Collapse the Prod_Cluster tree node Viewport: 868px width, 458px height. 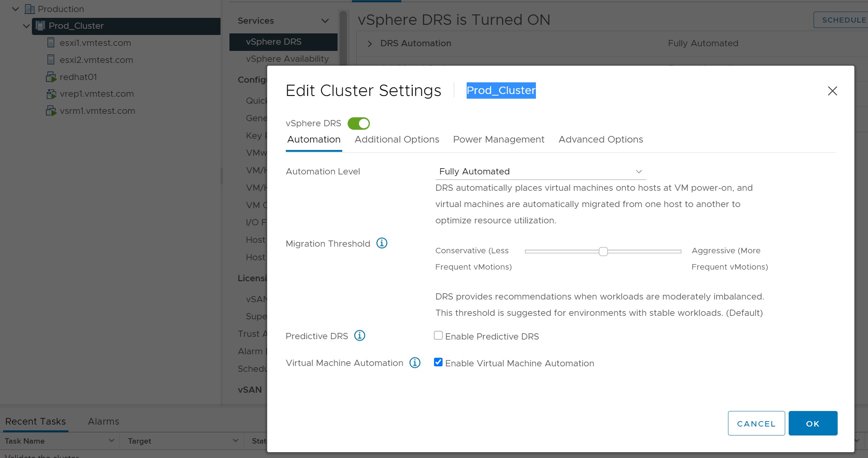pyautogui.click(x=26, y=26)
